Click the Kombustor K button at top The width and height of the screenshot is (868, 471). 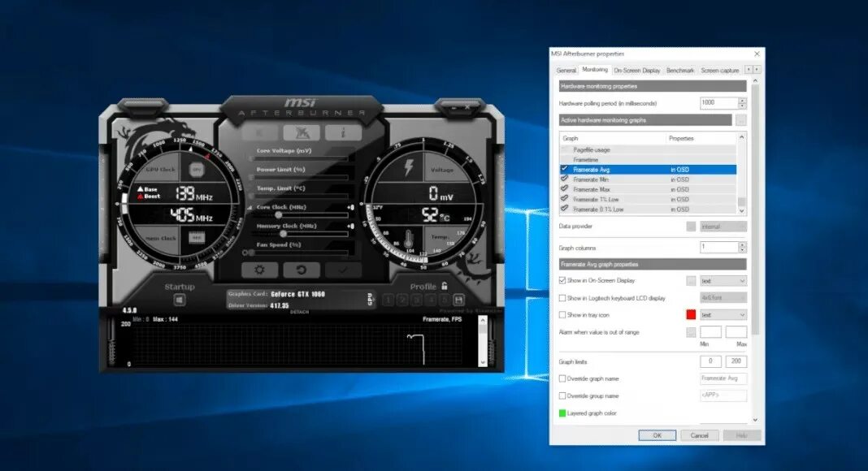tap(259, 132)
